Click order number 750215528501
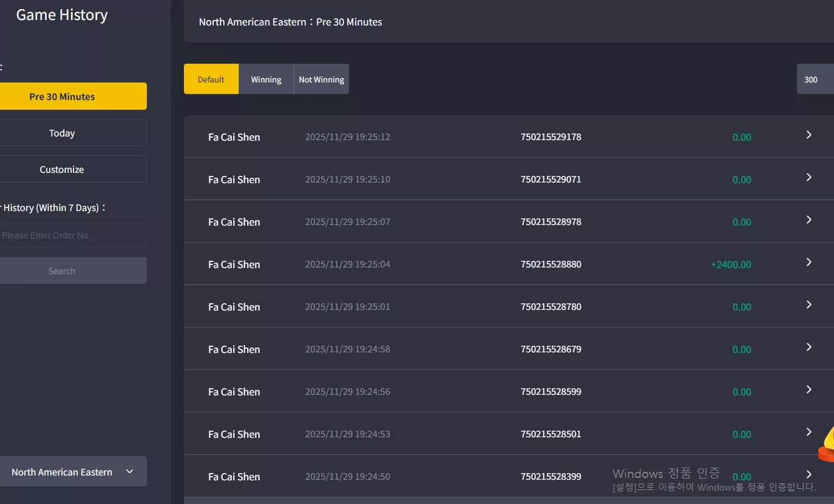 click(x=551, y=434)
